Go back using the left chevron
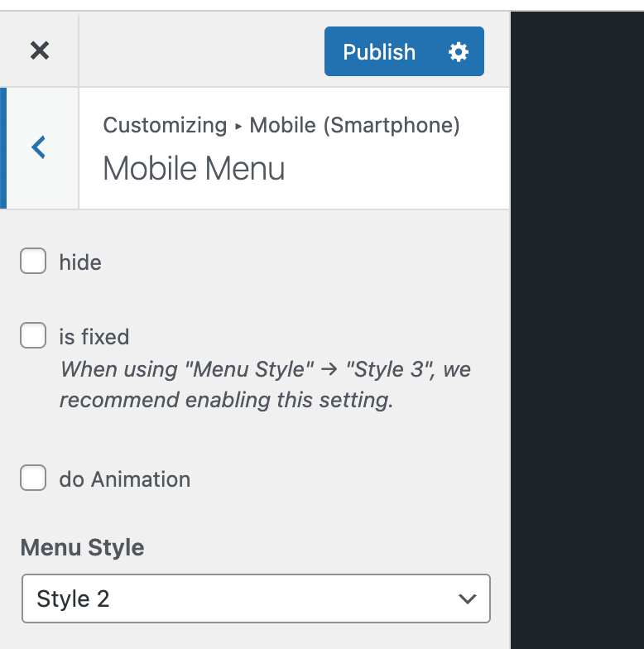644x649 pixels. tap(39, 148)
